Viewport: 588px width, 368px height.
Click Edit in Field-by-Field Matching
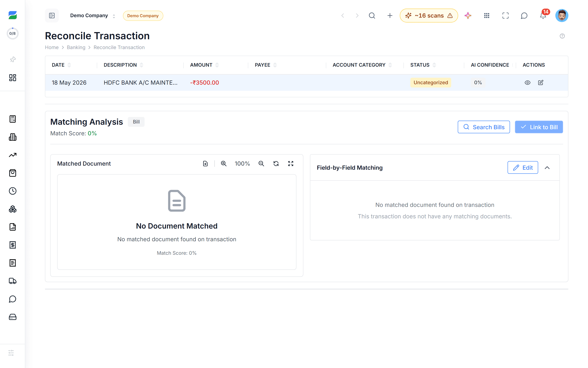point(523,167)
